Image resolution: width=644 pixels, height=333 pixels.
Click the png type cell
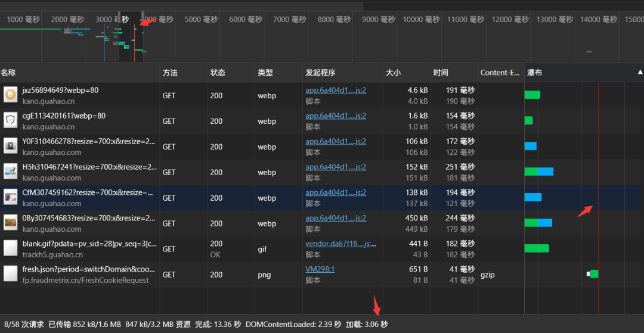(264, 275)
